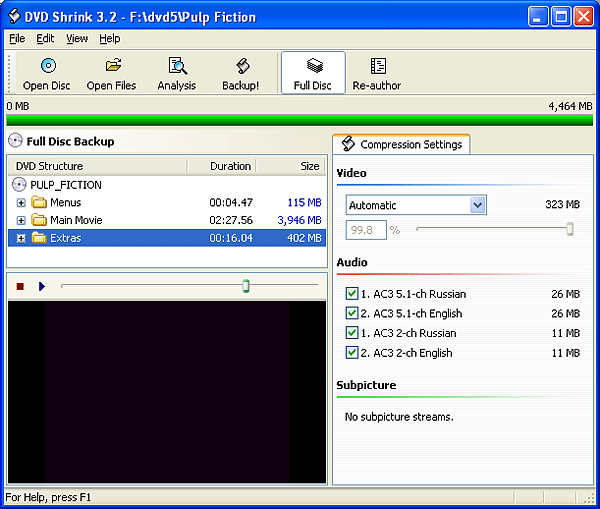Uncheck AC3 5.1-ch English audio stream
Image resolution: width=600 pixels, height=509 pixels.
tap(352, 313)
